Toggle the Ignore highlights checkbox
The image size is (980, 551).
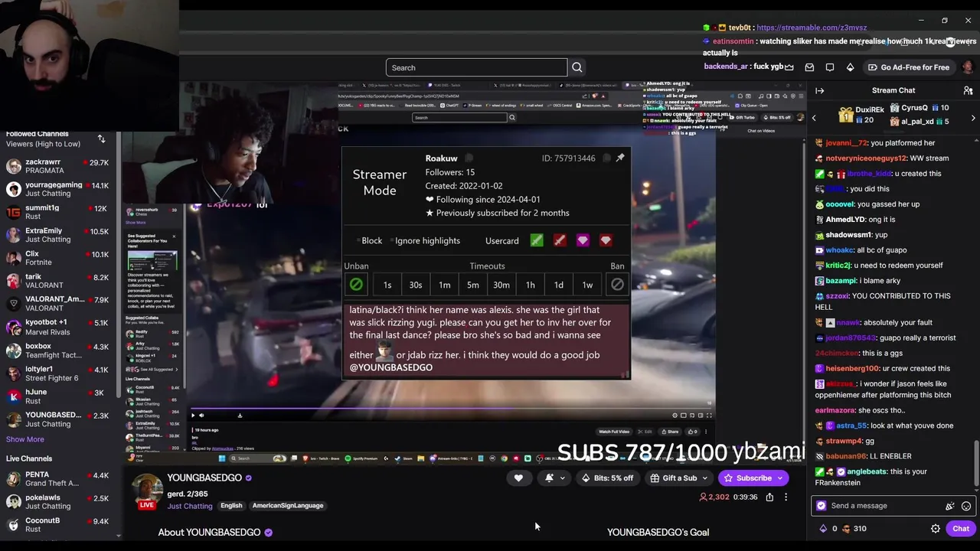point(392,241)
